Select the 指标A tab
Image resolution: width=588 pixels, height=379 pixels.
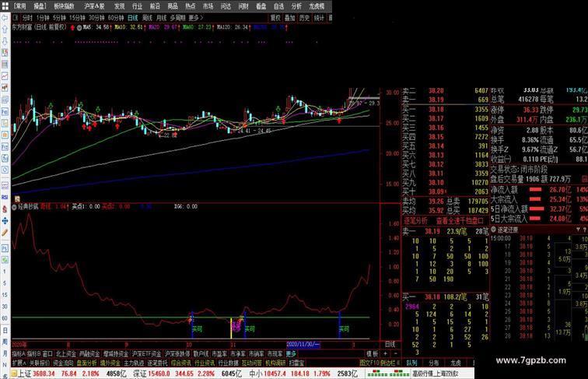tap(19, 353)
